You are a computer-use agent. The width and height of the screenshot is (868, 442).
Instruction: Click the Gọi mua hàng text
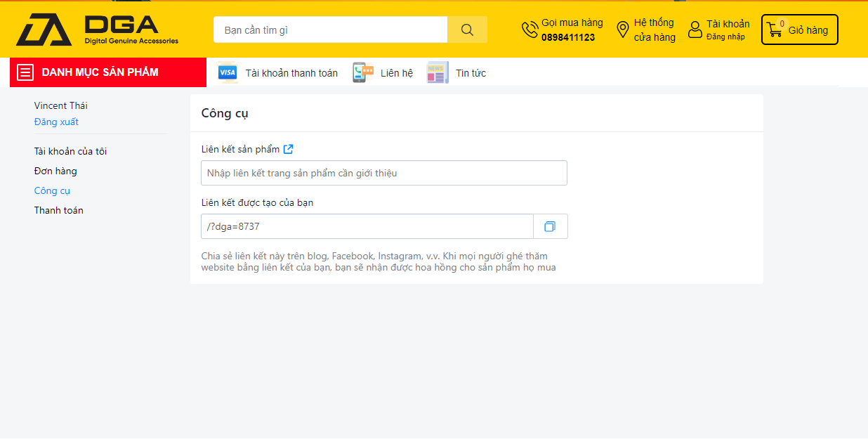pos(572,22)
